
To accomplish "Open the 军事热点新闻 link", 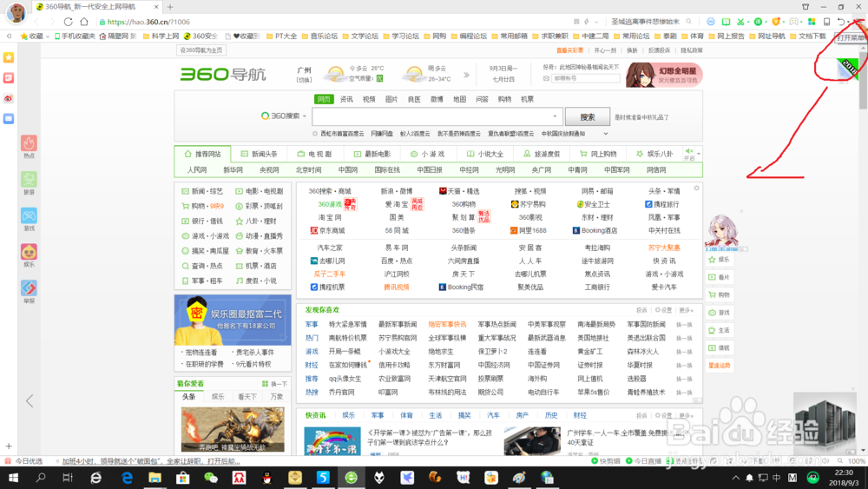I will coord(496,325).
